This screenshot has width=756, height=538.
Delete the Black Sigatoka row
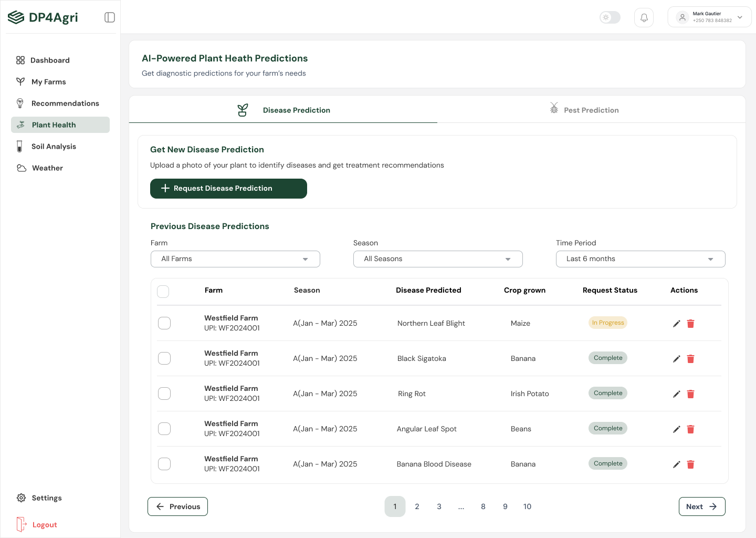[x=691, y=359]
